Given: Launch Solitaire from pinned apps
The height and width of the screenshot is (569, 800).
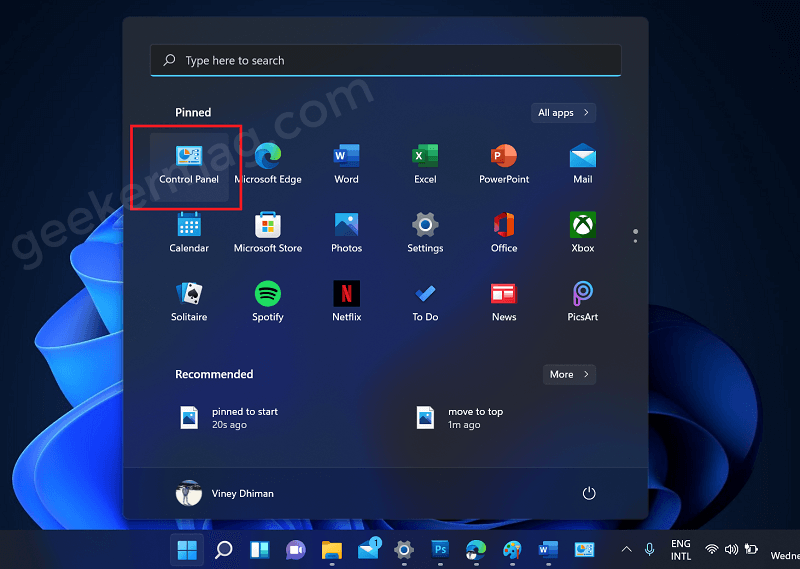Looking at the screenshot, I should click(x=189, y=302).
